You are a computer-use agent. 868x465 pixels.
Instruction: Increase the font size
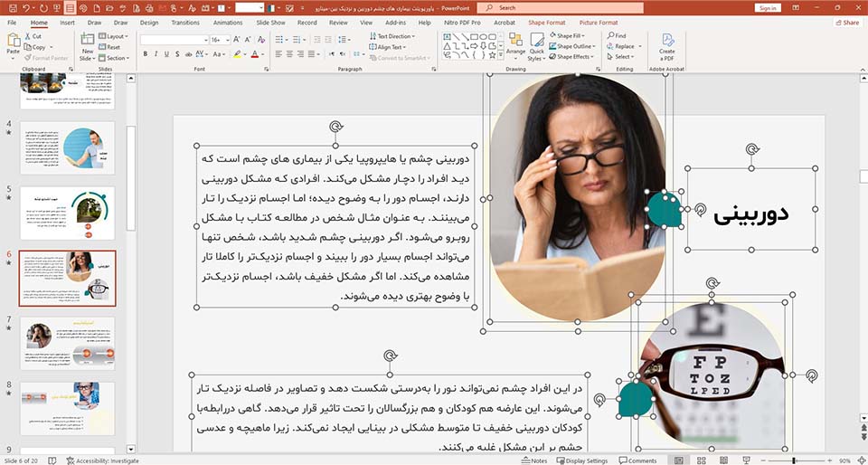236,40
